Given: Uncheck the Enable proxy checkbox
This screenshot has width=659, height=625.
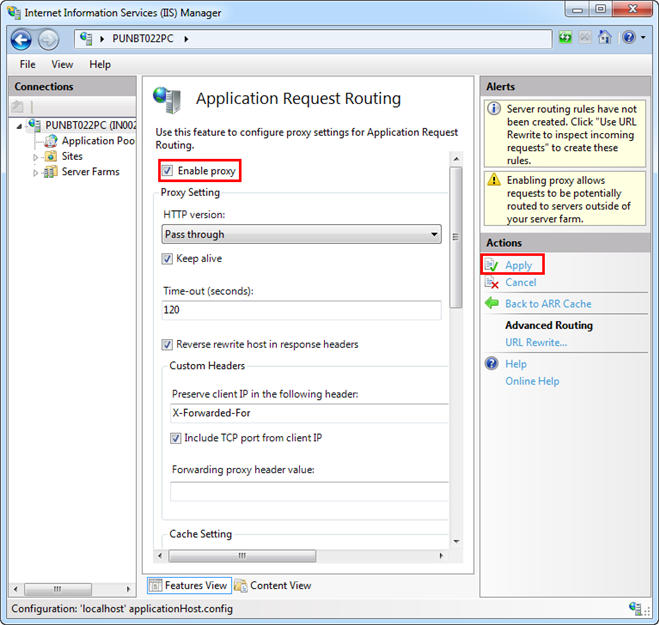Looking at the screenshot, I should point(167,171).
